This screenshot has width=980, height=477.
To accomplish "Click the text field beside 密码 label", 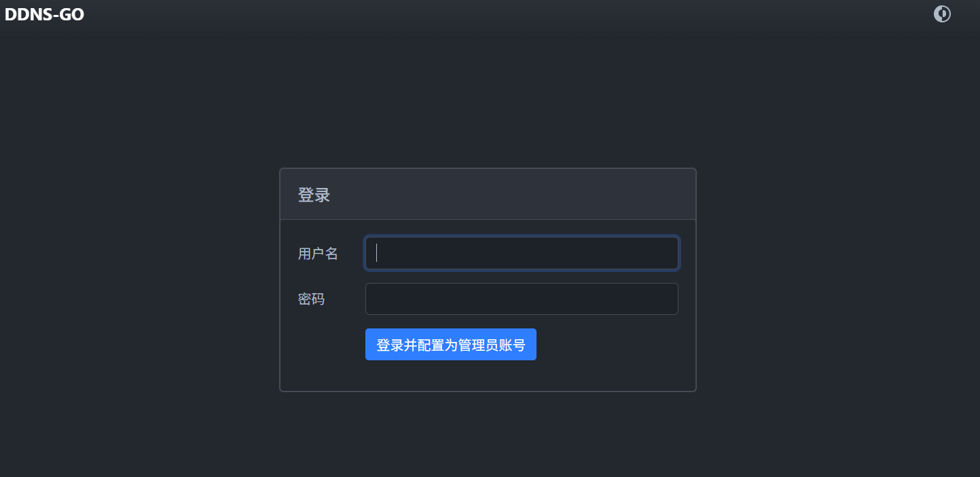I will pyautogui.click(x=522, y=299).
